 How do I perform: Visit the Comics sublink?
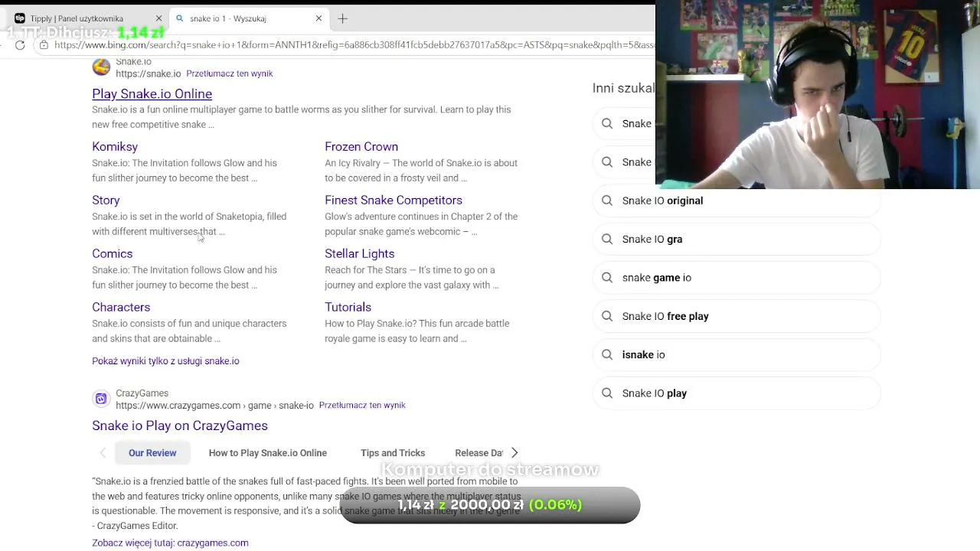coord(112,253)
